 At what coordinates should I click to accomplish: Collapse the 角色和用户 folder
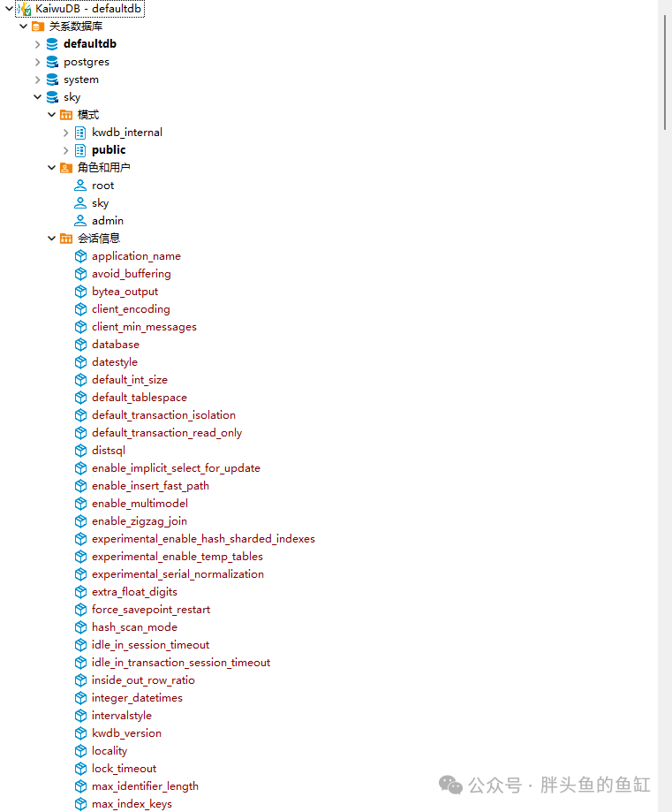(x=51, y=167)
